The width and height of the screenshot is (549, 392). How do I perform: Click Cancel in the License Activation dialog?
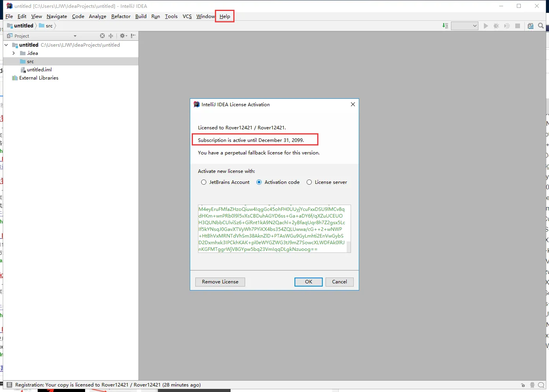click(340, 282)
